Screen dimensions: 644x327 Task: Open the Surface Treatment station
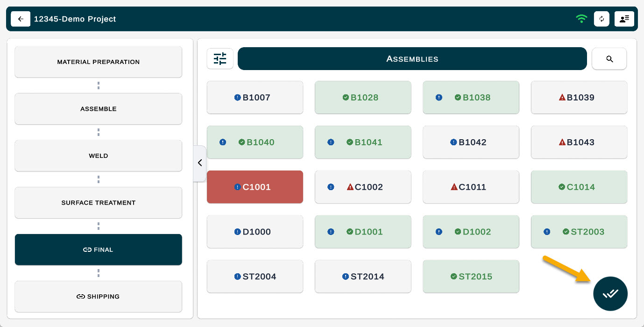(x=98, y=203)
